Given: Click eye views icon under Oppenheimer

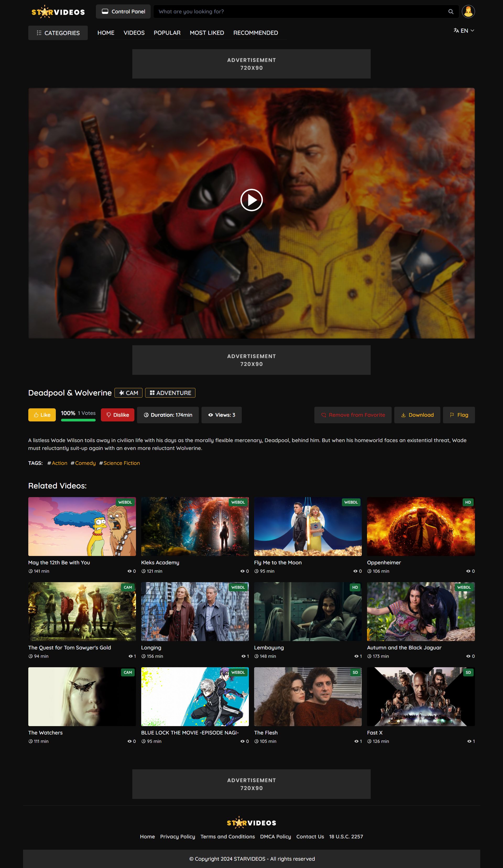Looking at the screenshot, I should click(x=468, y=571).
